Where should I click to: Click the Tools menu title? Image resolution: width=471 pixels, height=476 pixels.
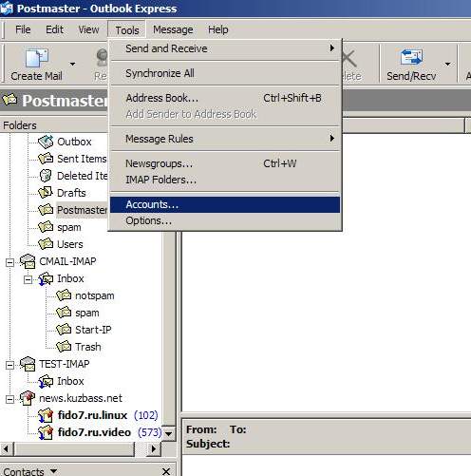click(x=127, y=30)
